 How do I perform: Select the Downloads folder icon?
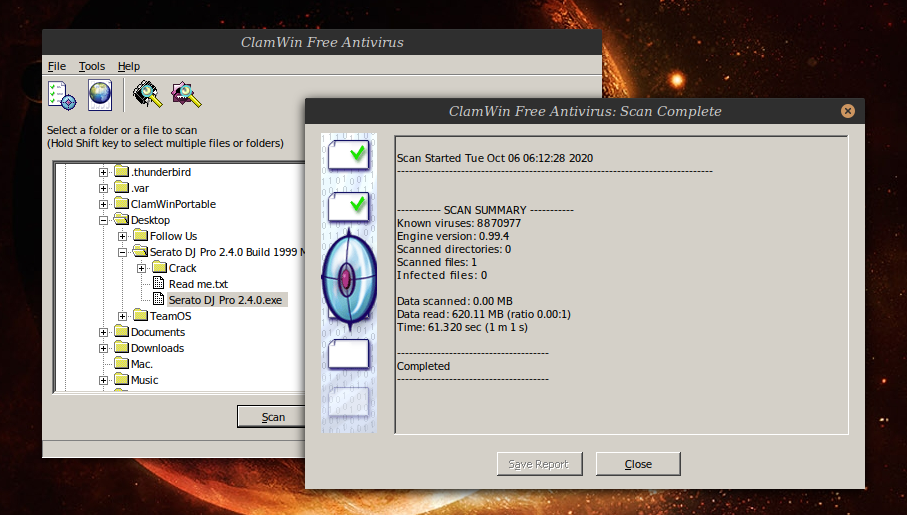tap(121, 347)
